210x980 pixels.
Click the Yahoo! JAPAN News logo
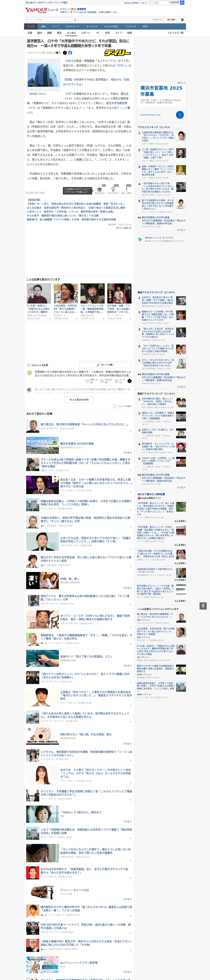click(x=42, y=10)
